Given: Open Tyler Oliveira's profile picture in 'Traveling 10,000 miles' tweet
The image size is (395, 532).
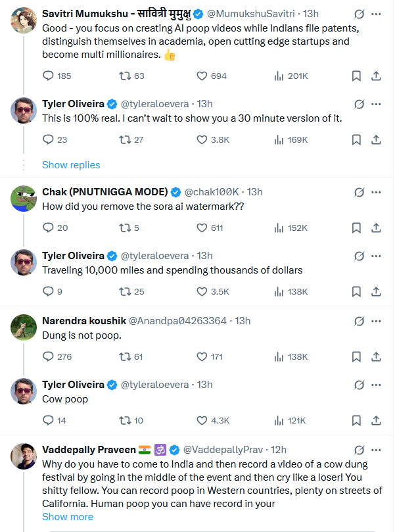Looking at the screenshot, I should click(x=24, y=262).
